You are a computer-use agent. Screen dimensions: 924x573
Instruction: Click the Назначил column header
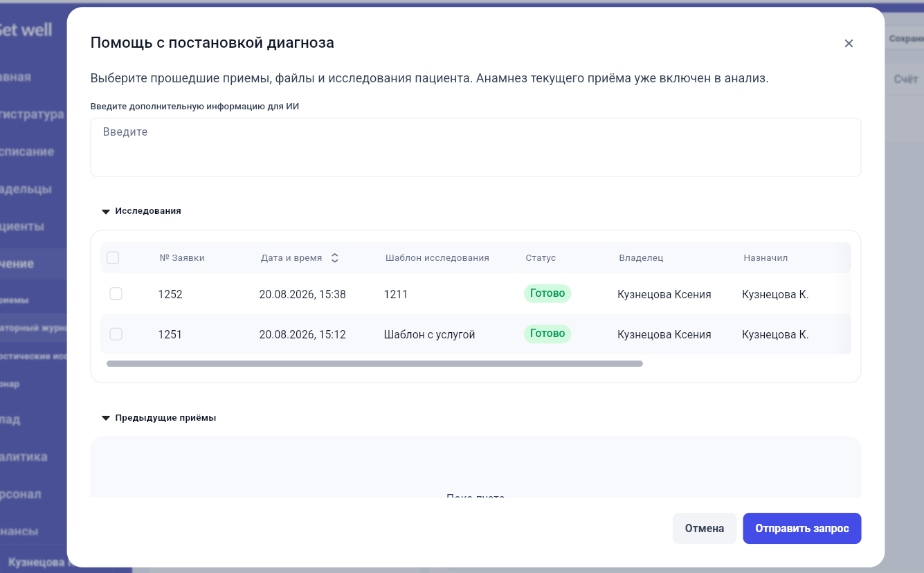pos(766,258)
